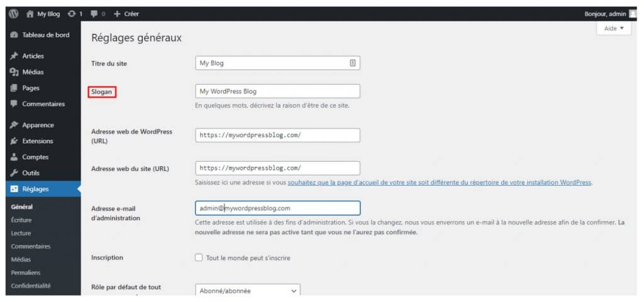644x302 pixels.
Task: Open Écriture settings submenu
Action: pyautogui.click(x=21, y=220)
